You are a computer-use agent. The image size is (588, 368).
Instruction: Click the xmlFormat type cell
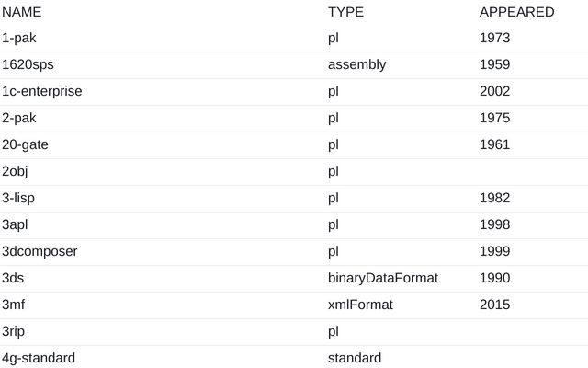coord(360,305)
